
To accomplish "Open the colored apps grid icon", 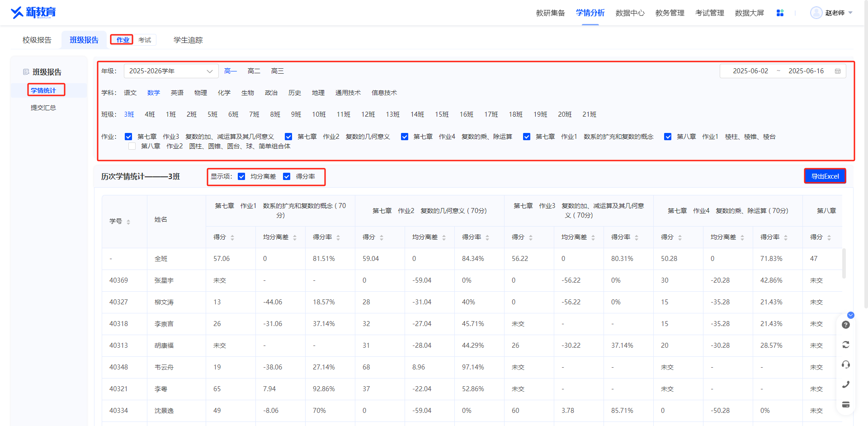I will [780, 13].
